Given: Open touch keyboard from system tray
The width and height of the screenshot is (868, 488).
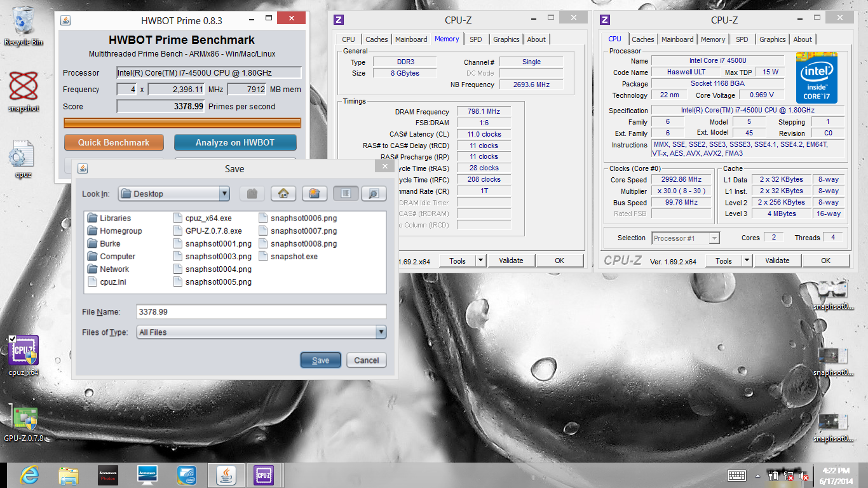Looking at the screenshot, I should tap(736, 475).
